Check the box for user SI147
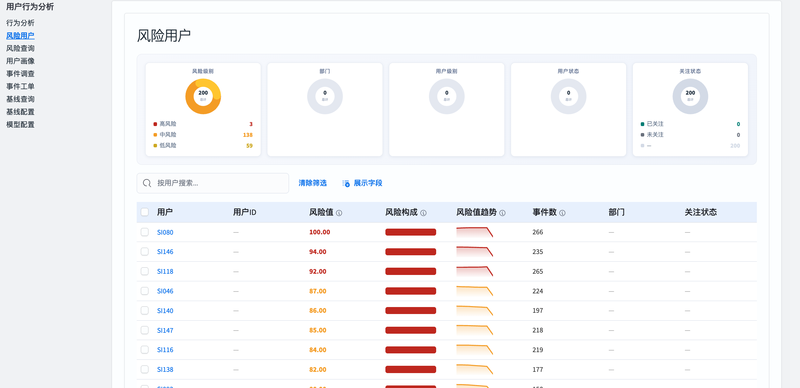The width and height of the screenshot is (800, 388). [145, 330]
